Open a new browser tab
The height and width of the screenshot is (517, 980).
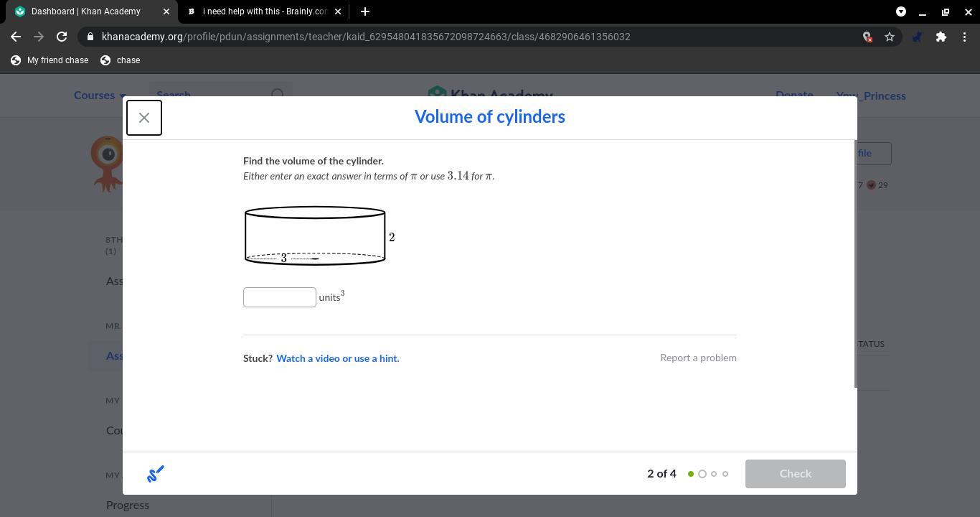[365, 11]
